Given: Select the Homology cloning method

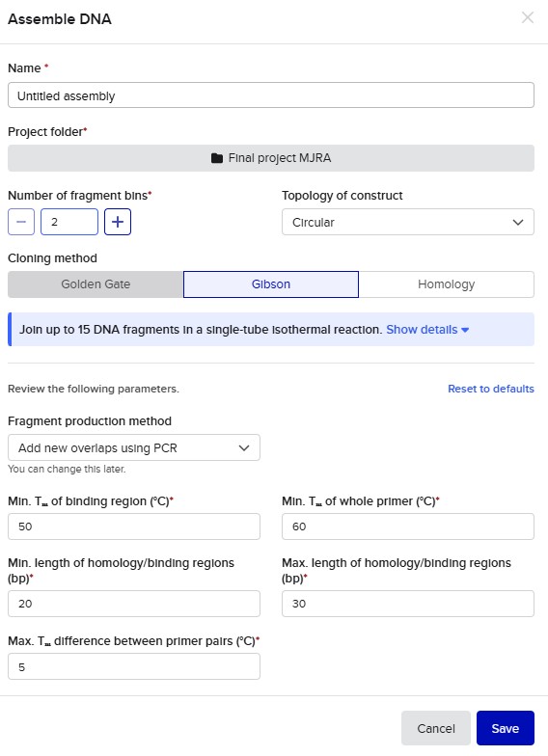Looking at the screenshot, I should pos(446,284).
